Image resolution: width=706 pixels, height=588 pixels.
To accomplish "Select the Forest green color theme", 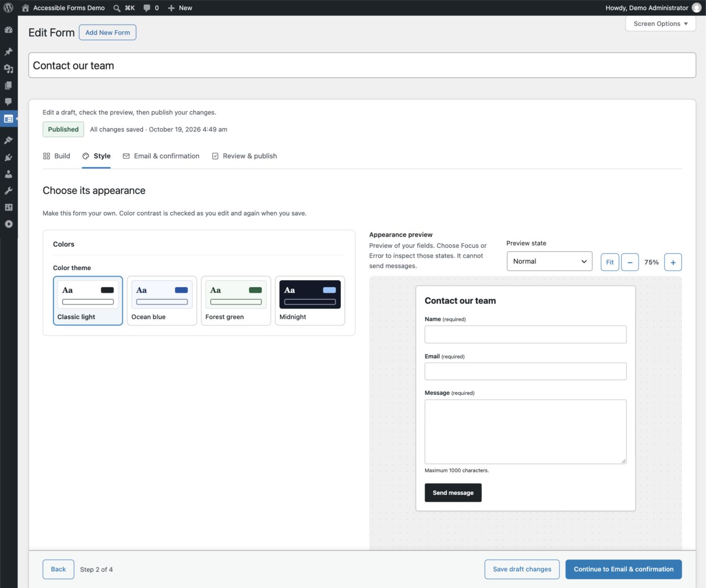I will point(236,300).
